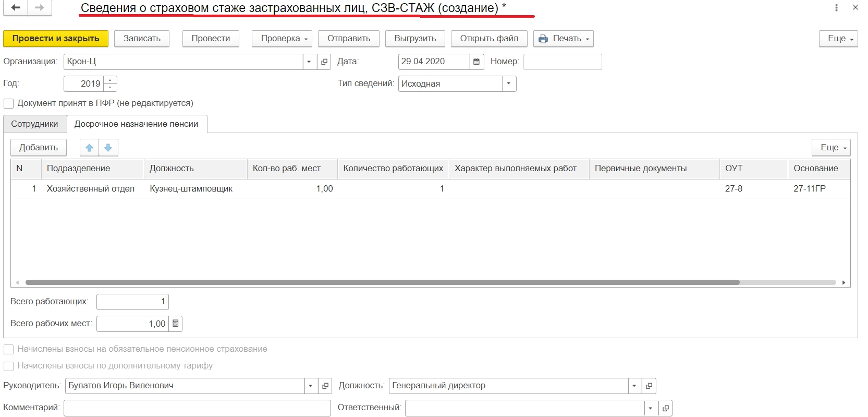
Task: Open the Ответственный record card
Action: (x=665, y=408)
